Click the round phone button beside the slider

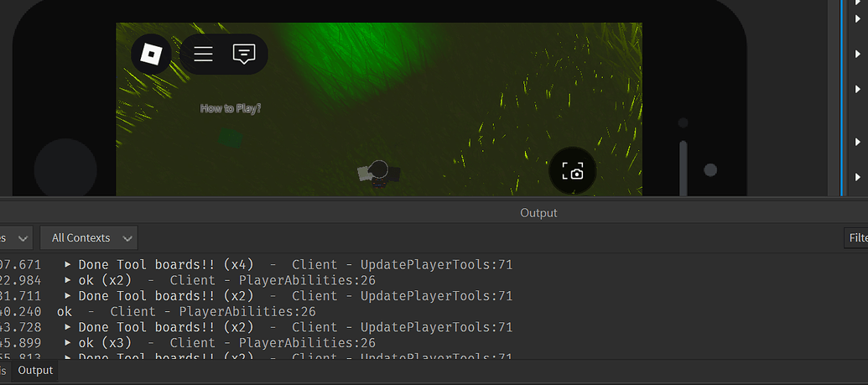tap(710, 170)
